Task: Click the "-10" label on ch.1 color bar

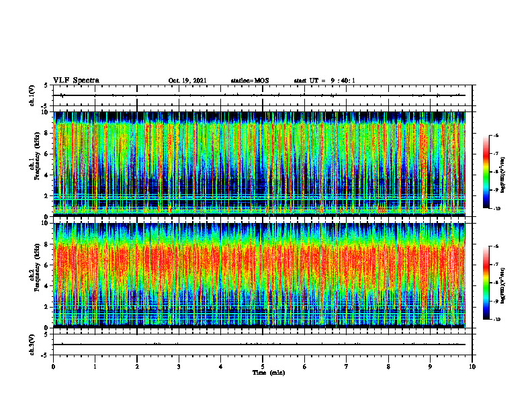Action: [496, 209]
